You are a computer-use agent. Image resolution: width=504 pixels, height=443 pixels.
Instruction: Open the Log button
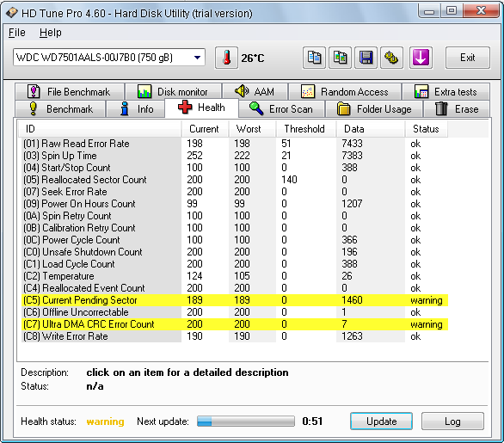(x=452, y=421)
